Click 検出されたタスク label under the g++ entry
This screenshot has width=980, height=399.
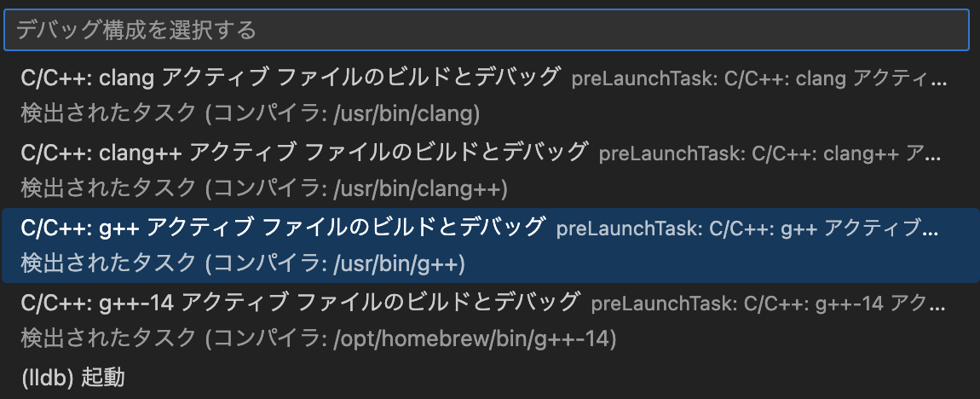[108, 263]
